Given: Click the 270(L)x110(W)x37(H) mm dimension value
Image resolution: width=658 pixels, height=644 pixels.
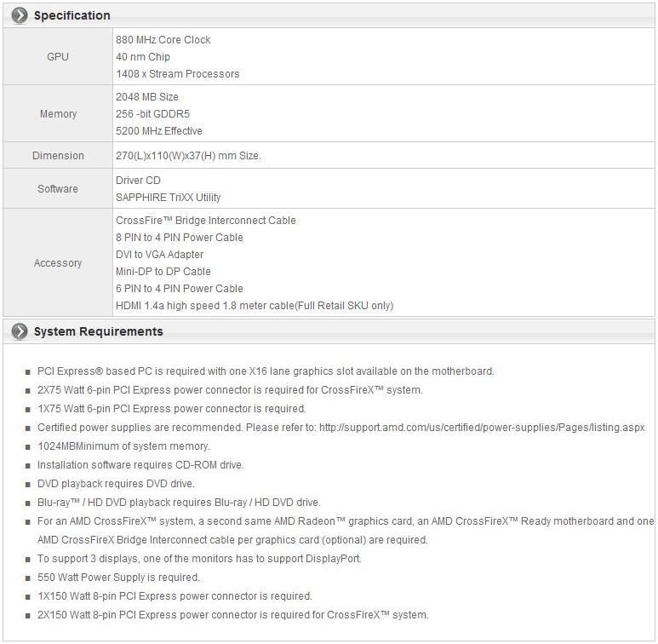Looking at the screenshot, I should [188, 155].
